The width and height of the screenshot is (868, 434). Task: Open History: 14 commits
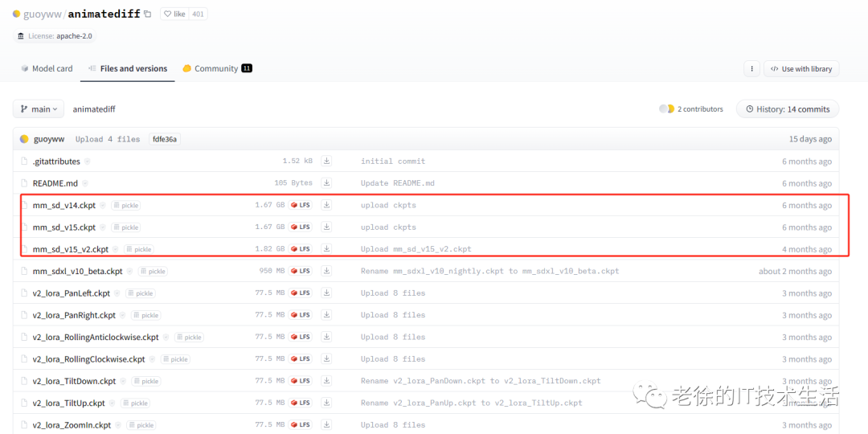pyautogui.click(x=787, y=109)
